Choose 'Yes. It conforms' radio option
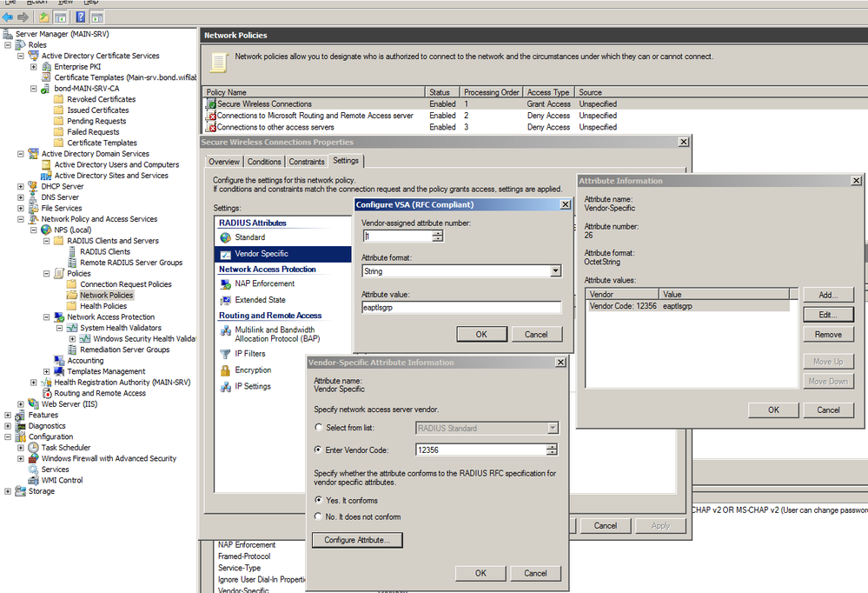Image resolution: width=868 pixels, height=593 pixels. (x=319, y=501)
